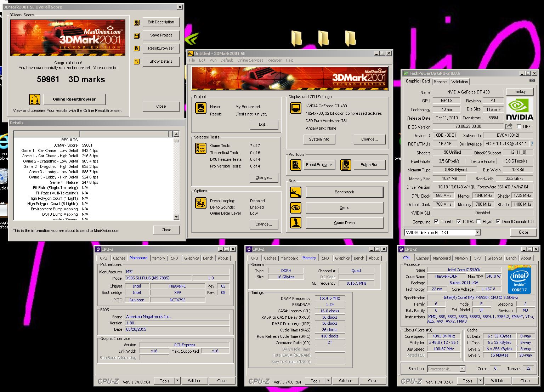Screen dimensions: 544x392
Task: Open Tools dropdown arrow in Memory CPU-Z
Action: pyautogui.click(x=328, y=381)
